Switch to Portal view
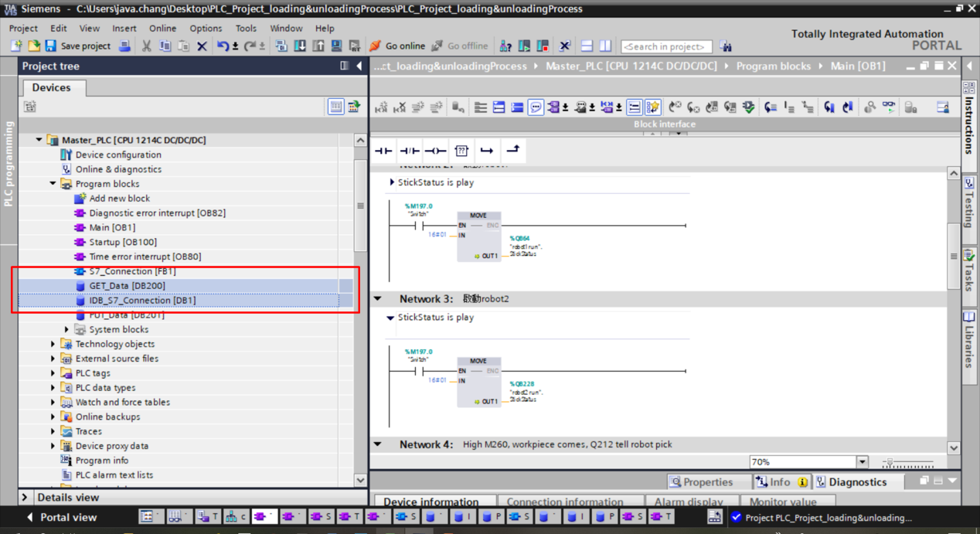980x534 pixels. tap(61, 517)
